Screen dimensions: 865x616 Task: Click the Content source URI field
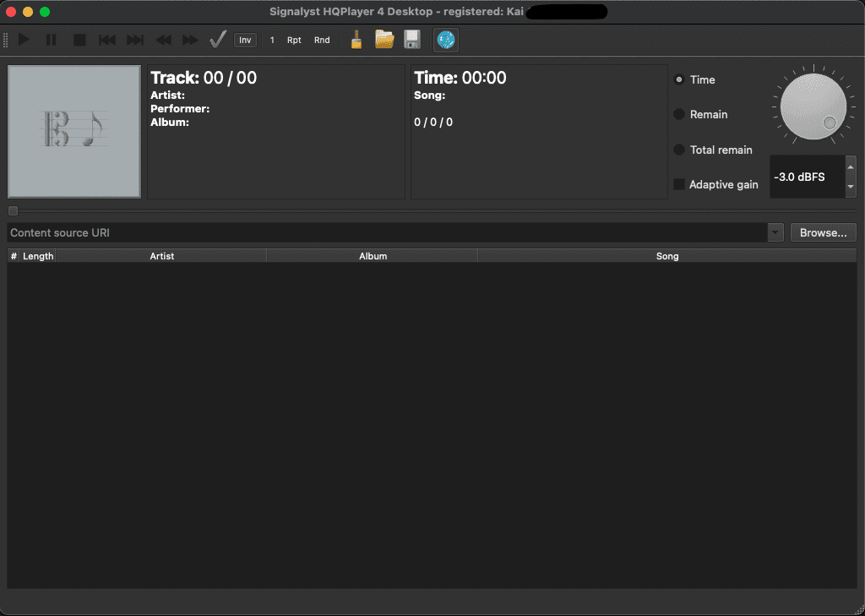click(x=387, y=233)
